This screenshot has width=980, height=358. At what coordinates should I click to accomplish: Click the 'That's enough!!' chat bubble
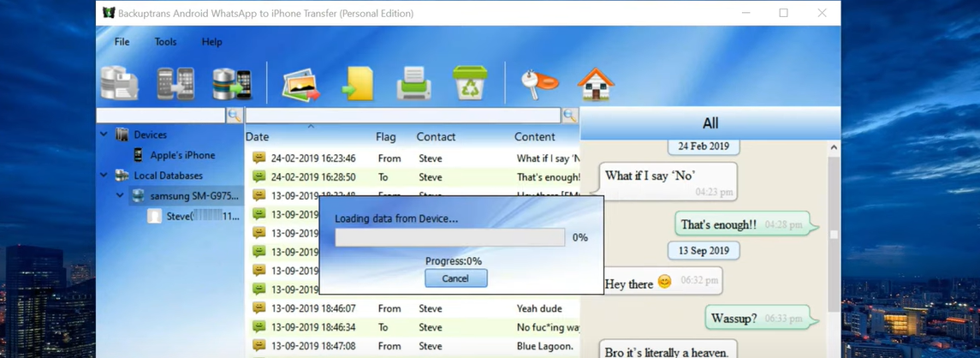tap(747, 224)
